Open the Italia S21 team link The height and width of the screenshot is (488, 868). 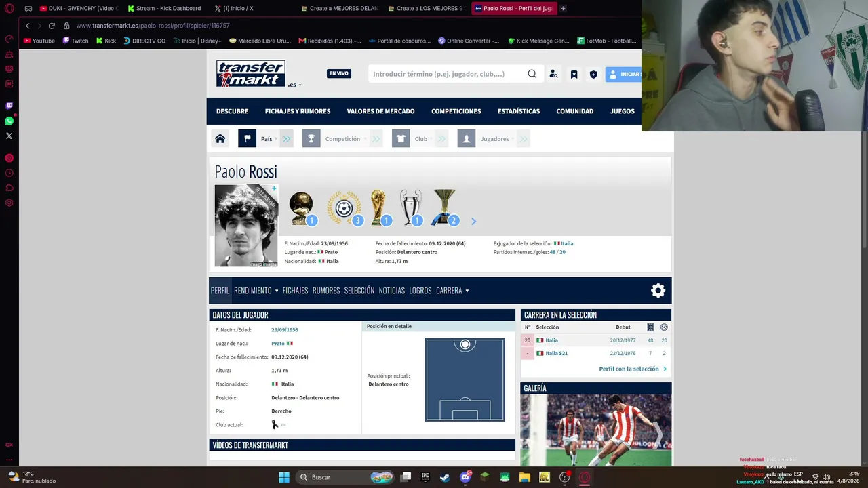557,353
